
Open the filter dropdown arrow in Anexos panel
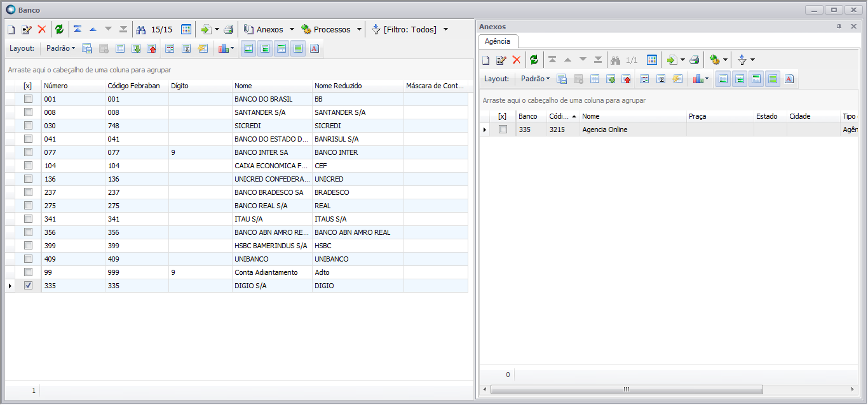[752, 60]
